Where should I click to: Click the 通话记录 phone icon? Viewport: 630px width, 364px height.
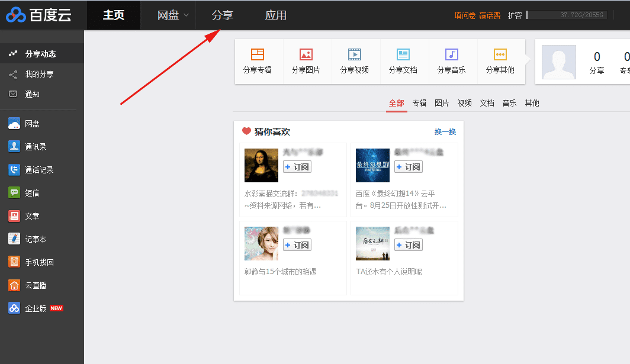coord(14,169)
